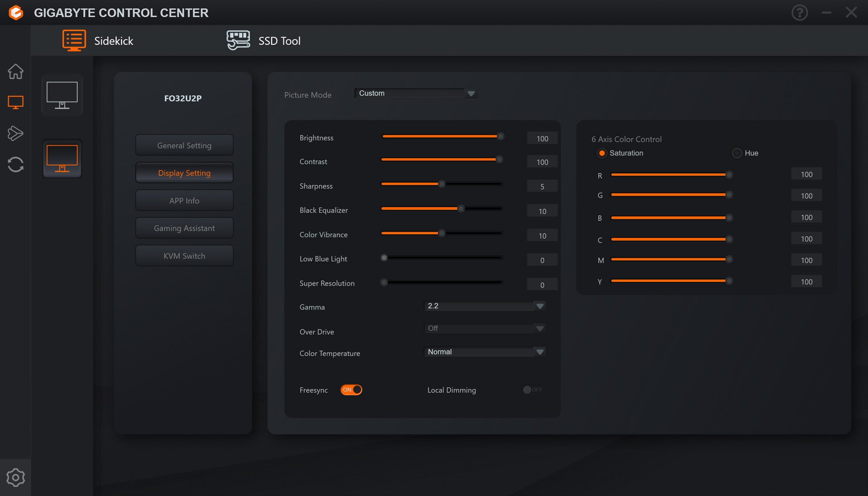Select the first white monitor thumbnail

62,95
